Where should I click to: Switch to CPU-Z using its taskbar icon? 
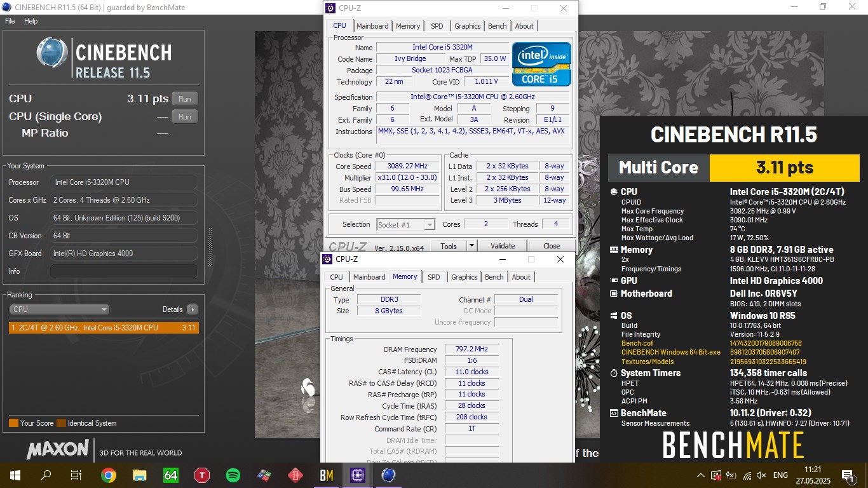tap(358, 475)
